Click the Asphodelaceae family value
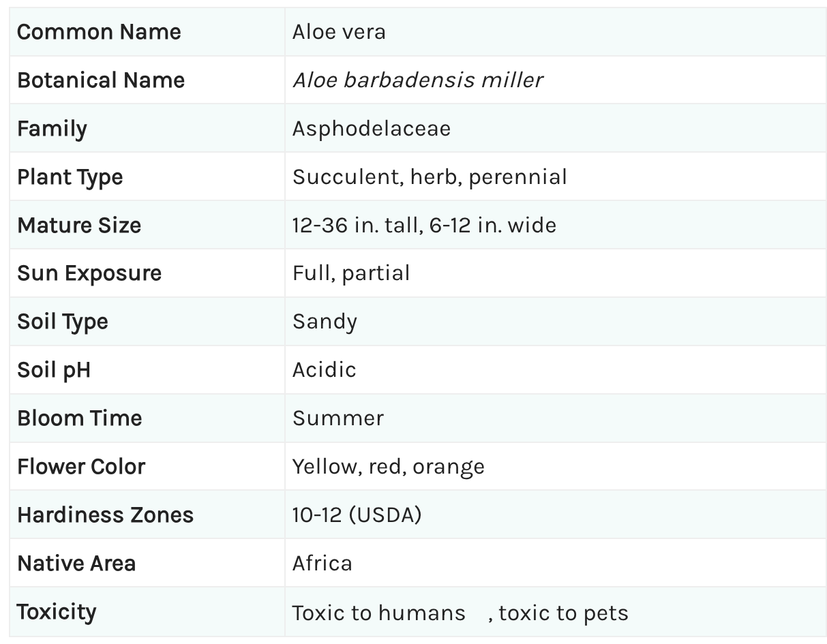827x644 pixels. pyautogui.click(x=372, y=129)
